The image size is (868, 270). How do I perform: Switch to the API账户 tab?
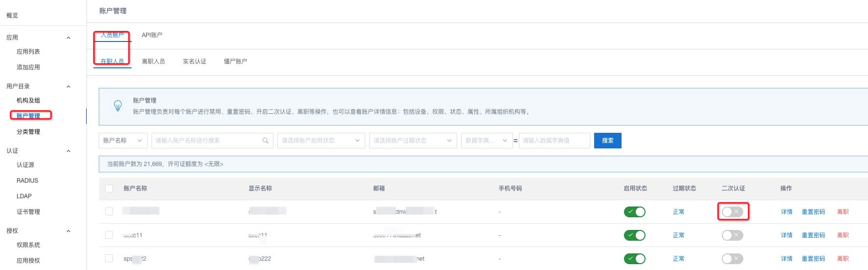(x=152, y=35)
